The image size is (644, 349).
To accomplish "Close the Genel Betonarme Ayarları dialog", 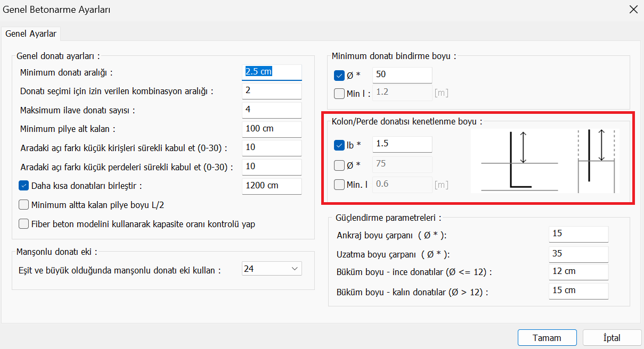I will pos(633,9).
